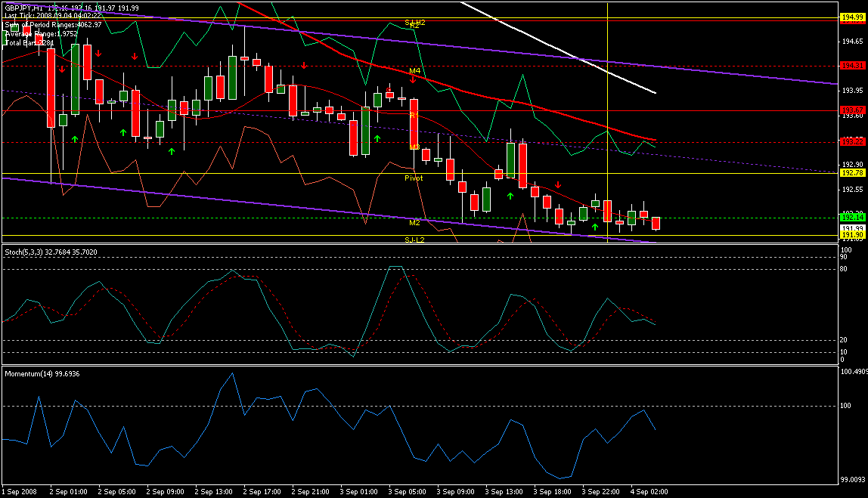Select the red 193.67 price tag
This screenshot has width=868, height=498.
point(852,110)
